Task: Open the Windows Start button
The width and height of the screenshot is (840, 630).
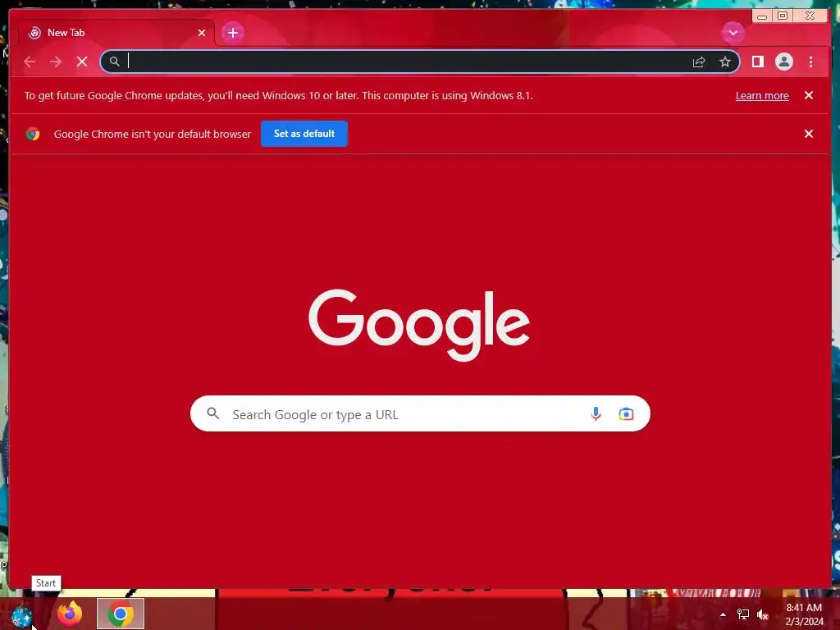Action: [21, 615]
